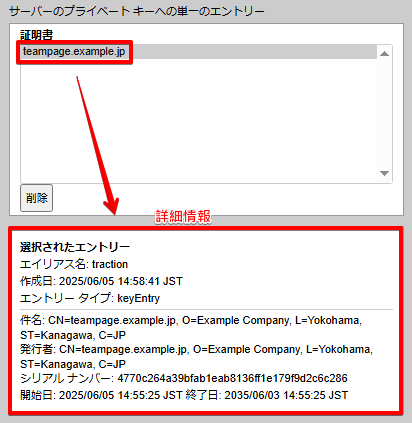Click the red 詳細情報 annotation label
Viewport: 412px width, 423px height.
pos(183,217)
